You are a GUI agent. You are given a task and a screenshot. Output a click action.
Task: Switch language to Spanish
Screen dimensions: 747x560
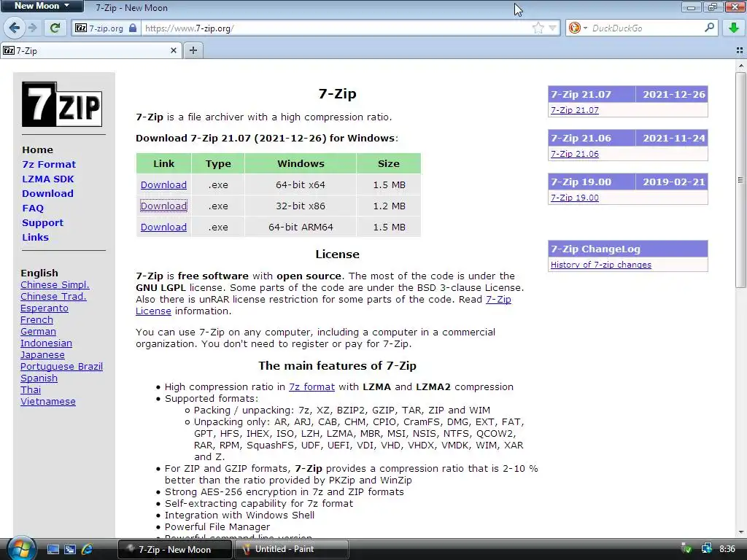39,378
